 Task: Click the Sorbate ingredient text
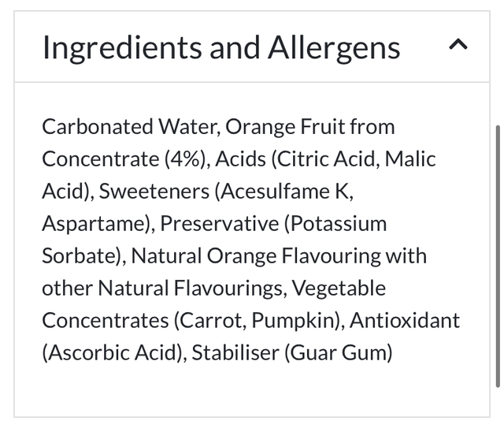pyautogui.click(x=80, y=256)
